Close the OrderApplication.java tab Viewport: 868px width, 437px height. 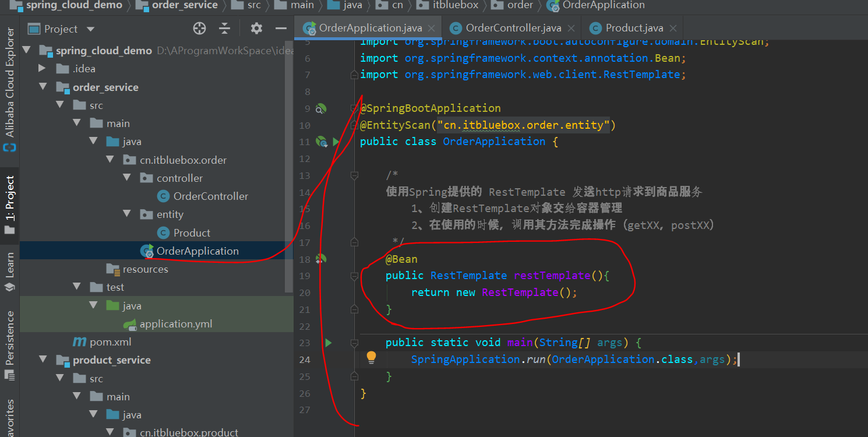click(x=432, y=29)
